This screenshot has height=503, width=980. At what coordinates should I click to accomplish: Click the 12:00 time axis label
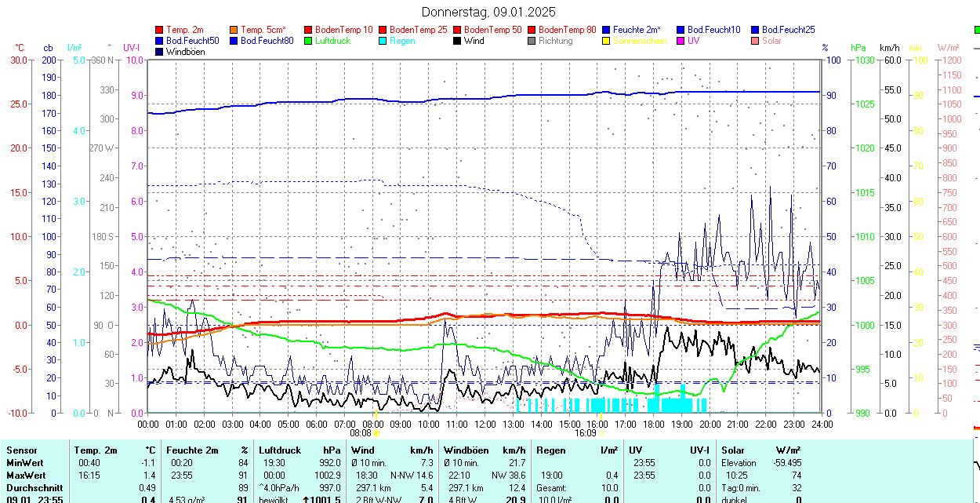pyautogui.click(x=485, y=425)
